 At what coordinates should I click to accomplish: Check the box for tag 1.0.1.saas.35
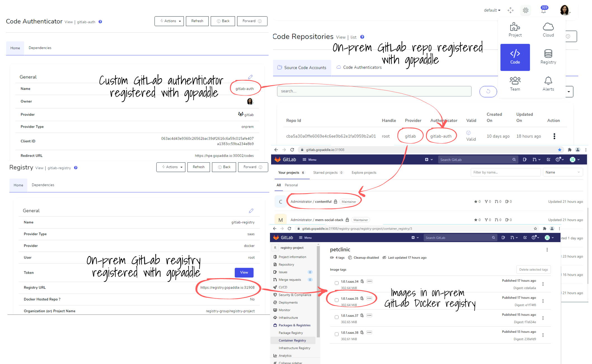point(337,300)
